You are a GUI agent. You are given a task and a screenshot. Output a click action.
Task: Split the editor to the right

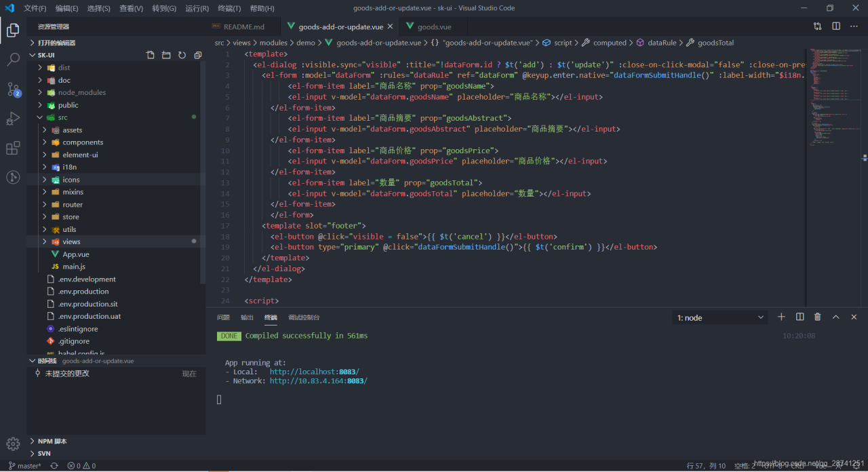point(836,26)
